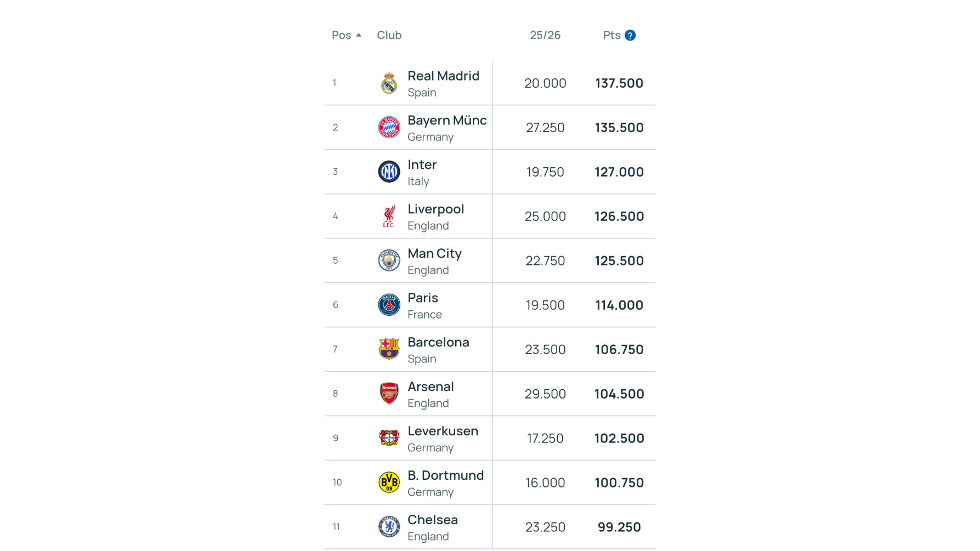Sort table by Pos column arrow

click(x=359, y=35)
